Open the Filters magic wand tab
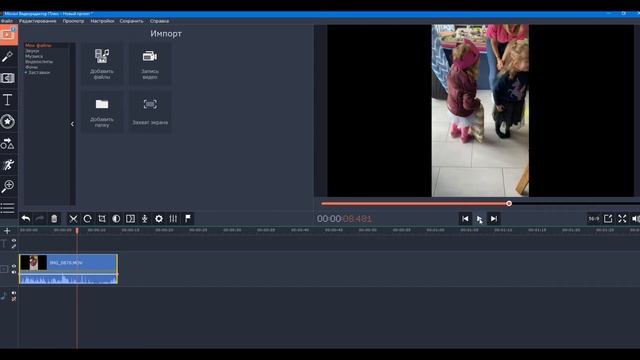 (x=7, y=57)
